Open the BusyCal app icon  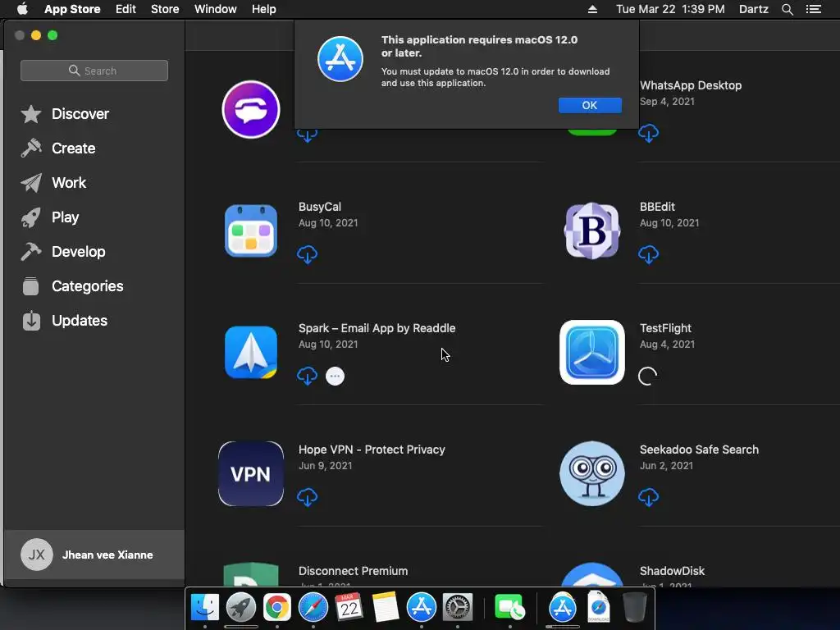click(x=251, y=231)
